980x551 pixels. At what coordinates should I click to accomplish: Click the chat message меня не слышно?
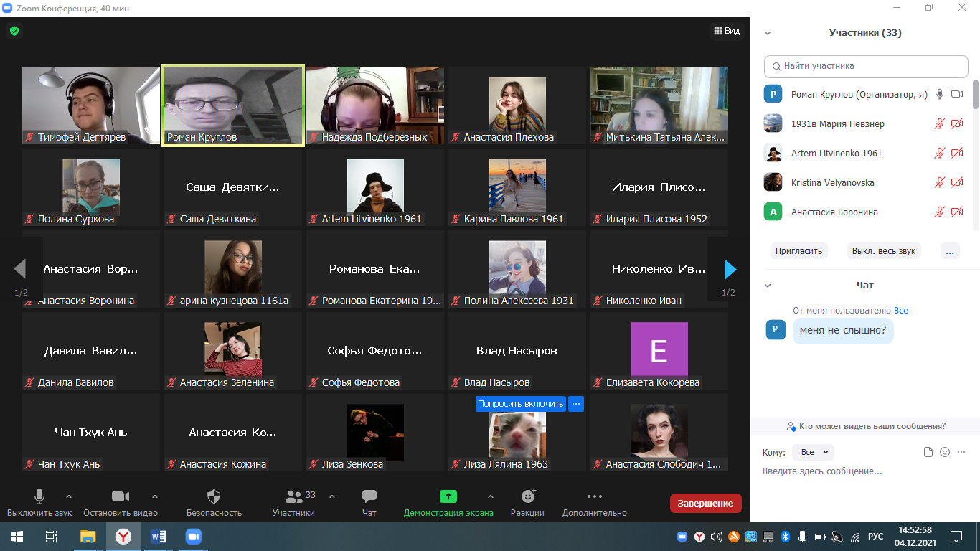coord(843,331)
